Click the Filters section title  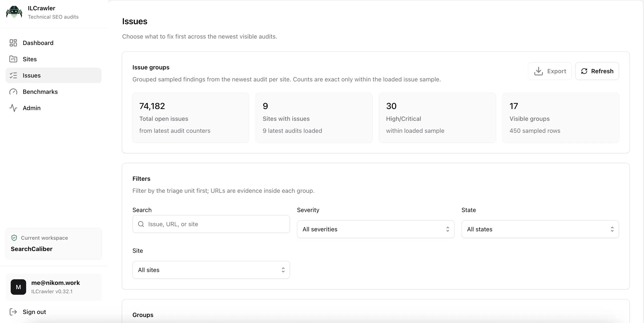[x=141, y=179]
